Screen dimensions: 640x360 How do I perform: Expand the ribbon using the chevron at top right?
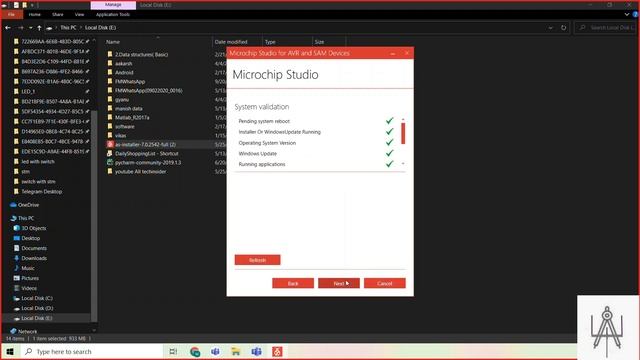click(x=627, y=14)
